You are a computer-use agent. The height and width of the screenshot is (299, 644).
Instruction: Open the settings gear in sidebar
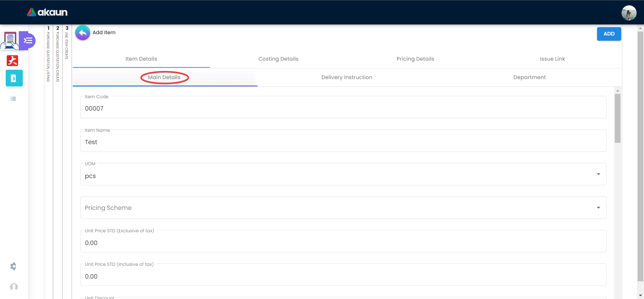click(x=13, y=266)
